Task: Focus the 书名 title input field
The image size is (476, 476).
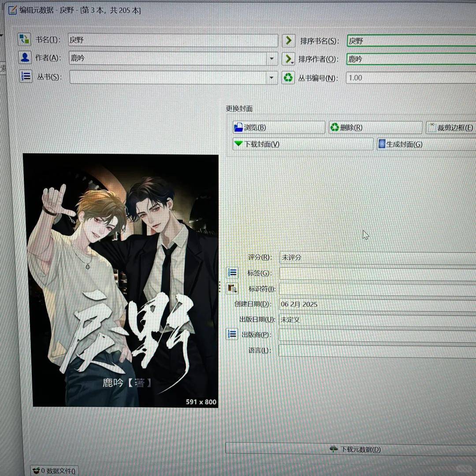Action: pos(173,40)
